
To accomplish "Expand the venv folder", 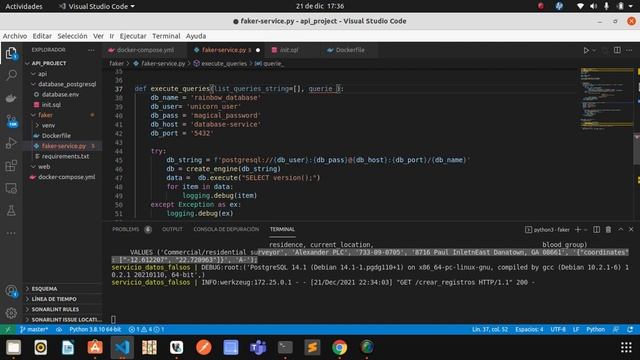I will [x=48, y=125].
